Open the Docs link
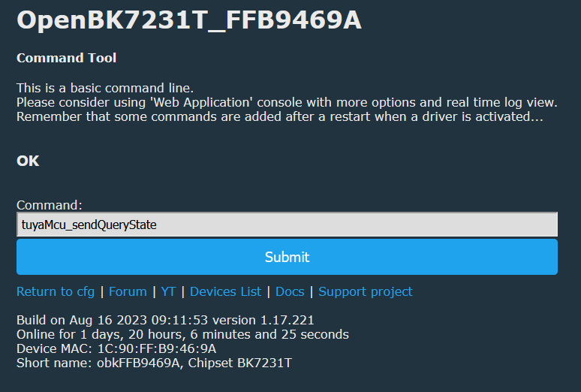 pos(290,291)
